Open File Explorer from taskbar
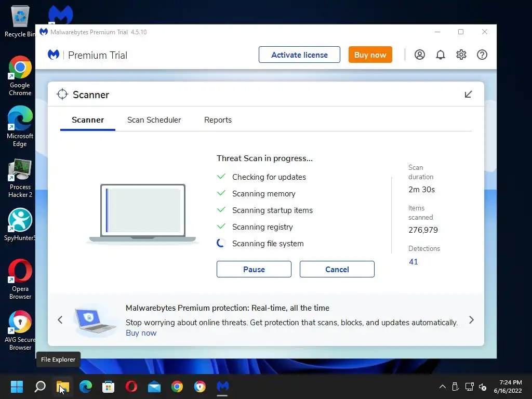The image size is (532, 399). (x=63, y=387)
